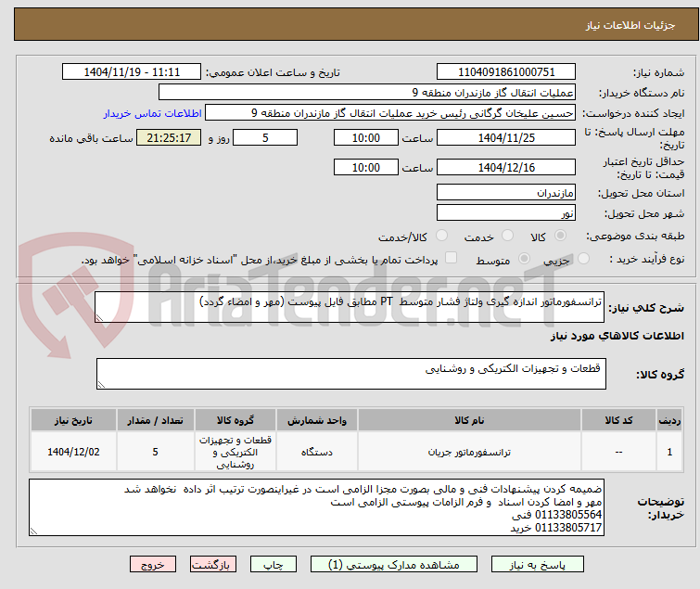Click the گروه کالا textarea

click(x=350, y=374)
